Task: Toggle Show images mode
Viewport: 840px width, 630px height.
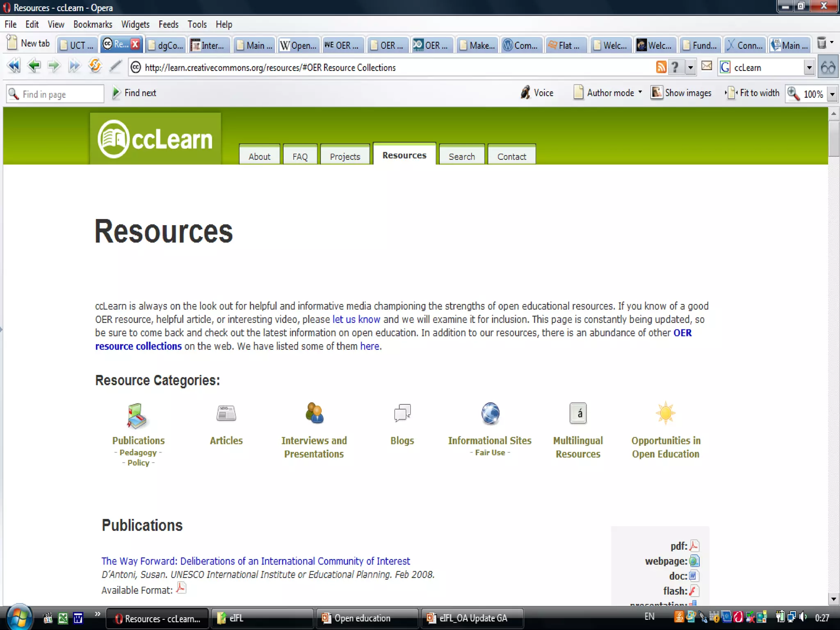Action: pyautogui.click(x=681, y=93)
